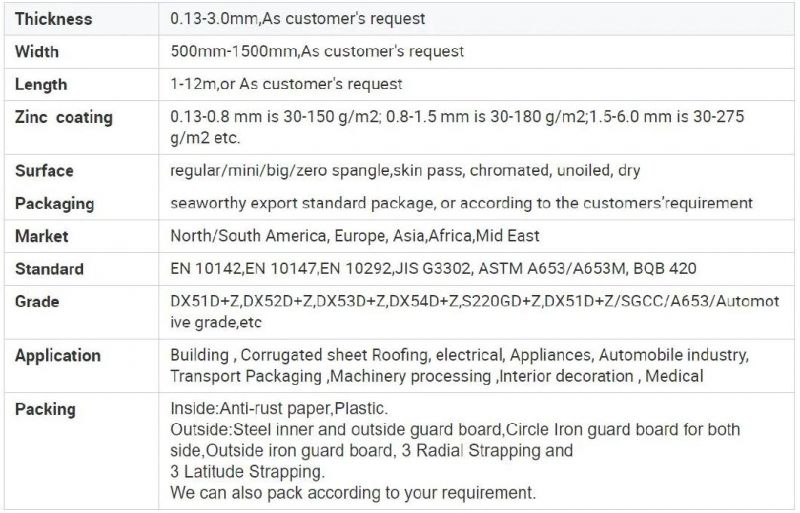
Task: Click the Length row heading
Action: (41, 84)
